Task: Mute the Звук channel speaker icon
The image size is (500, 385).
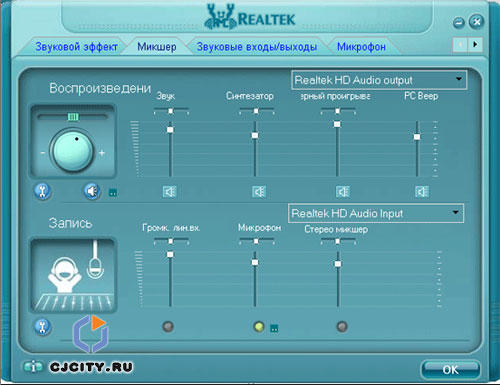Action: [170, 192]
